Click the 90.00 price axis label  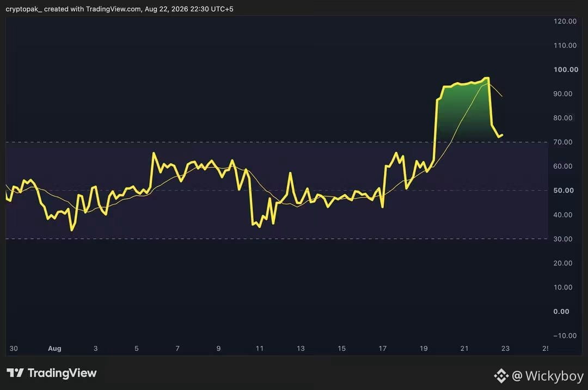563,94
